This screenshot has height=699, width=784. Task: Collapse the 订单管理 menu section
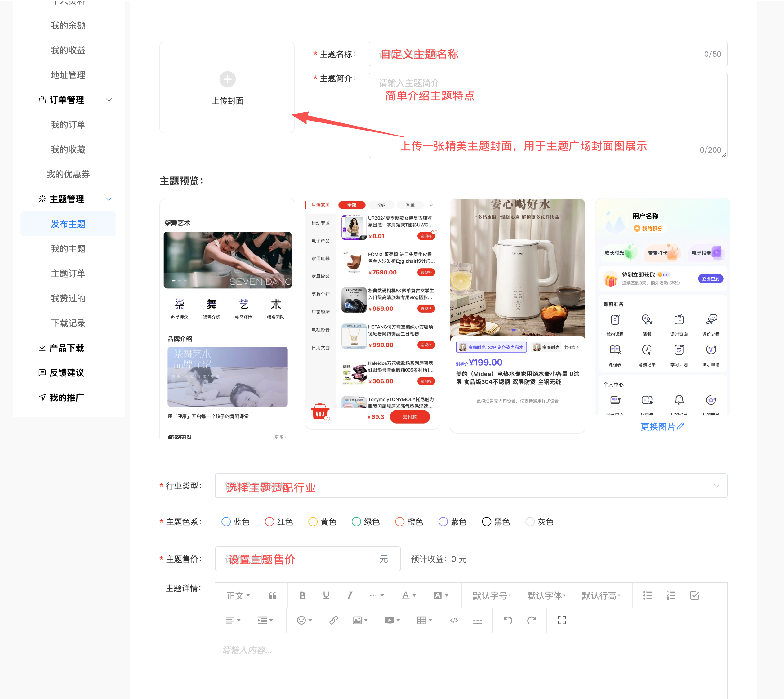click(109, 100)
